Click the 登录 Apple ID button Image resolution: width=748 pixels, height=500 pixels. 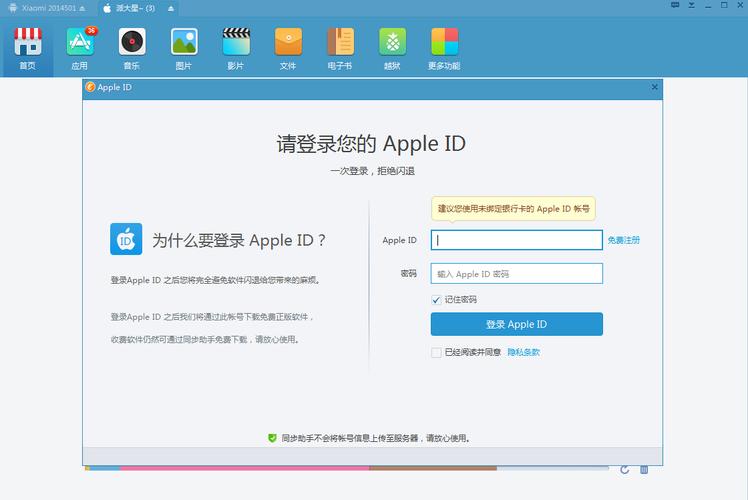(x=516, y=324)
